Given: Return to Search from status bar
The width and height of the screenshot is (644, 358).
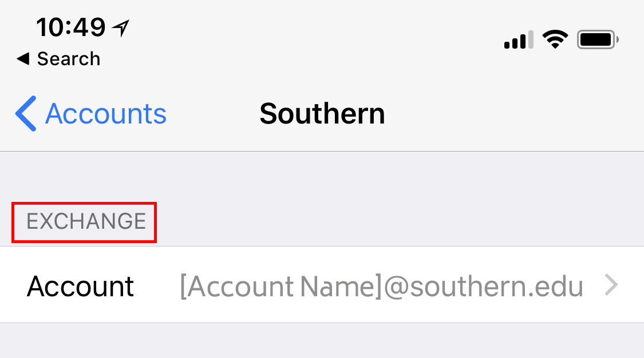Looking at the screenshot, I should tap(68, 59).
